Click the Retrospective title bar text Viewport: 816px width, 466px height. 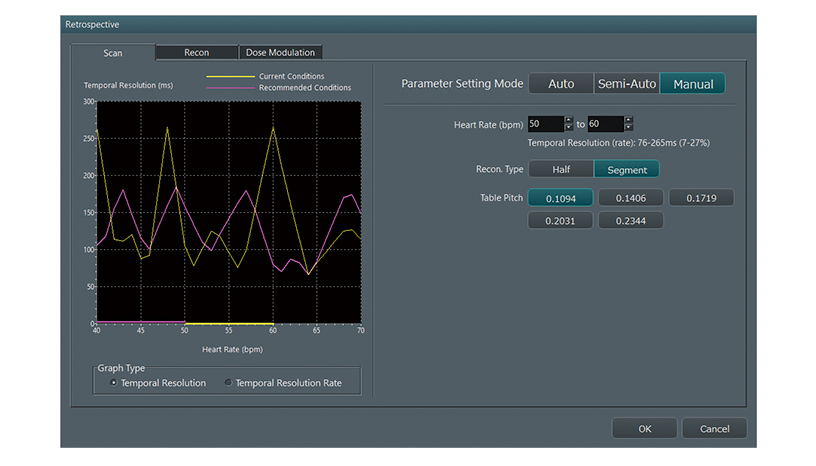point(92,24)
